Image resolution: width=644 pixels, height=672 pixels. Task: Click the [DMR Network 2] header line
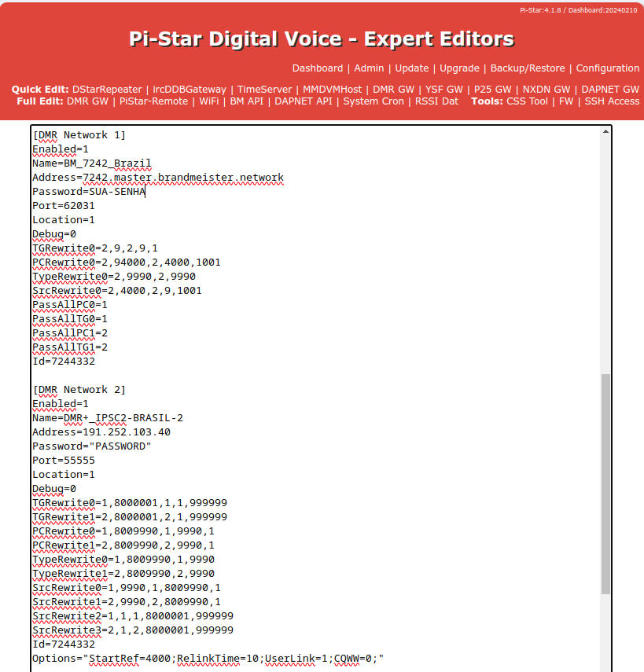point(79,390)
